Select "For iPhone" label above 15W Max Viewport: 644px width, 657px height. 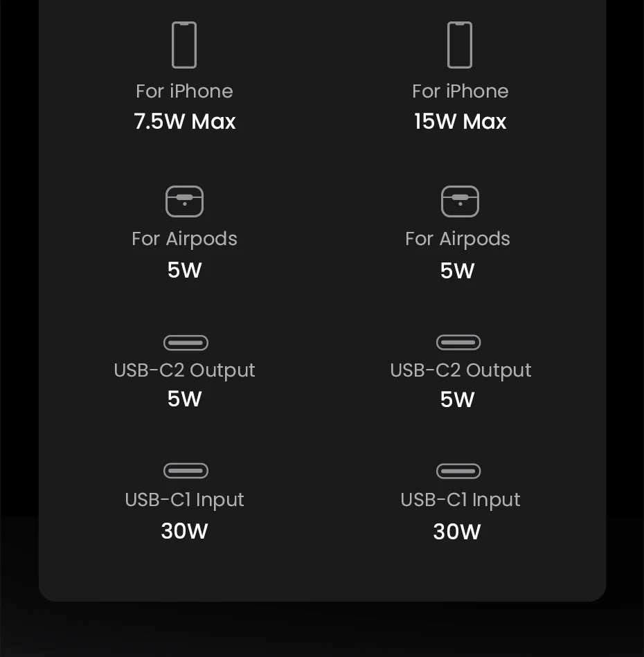460,91
